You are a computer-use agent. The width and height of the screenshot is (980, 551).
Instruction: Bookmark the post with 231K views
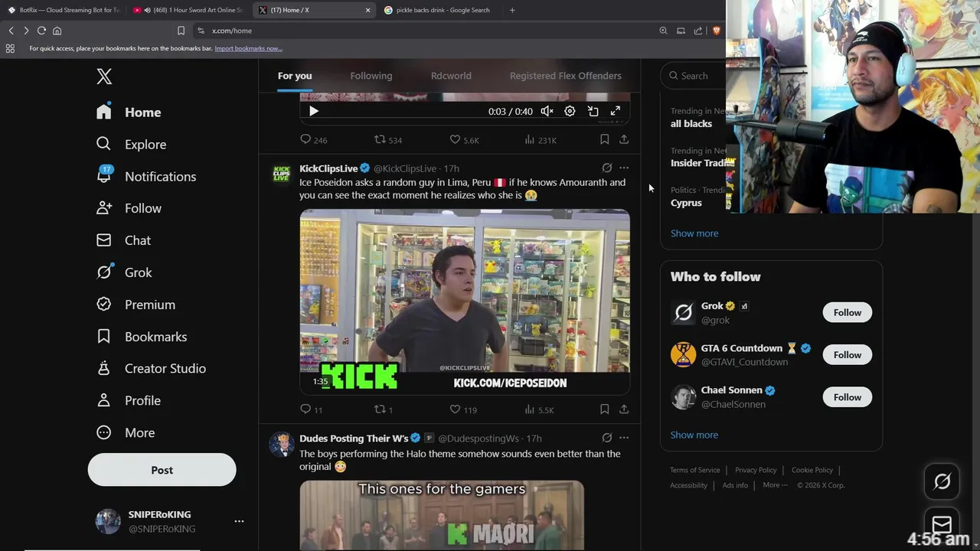click(x=604, y=139)
